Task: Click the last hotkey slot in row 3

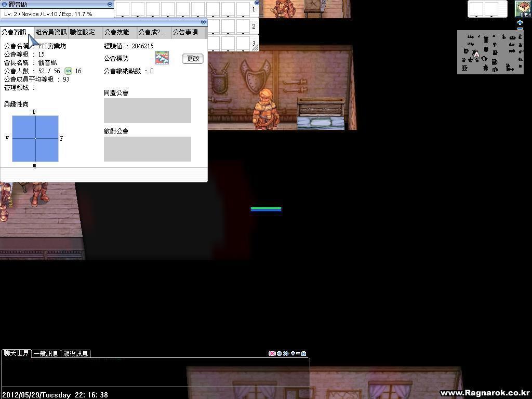Action: coord(243,43)
